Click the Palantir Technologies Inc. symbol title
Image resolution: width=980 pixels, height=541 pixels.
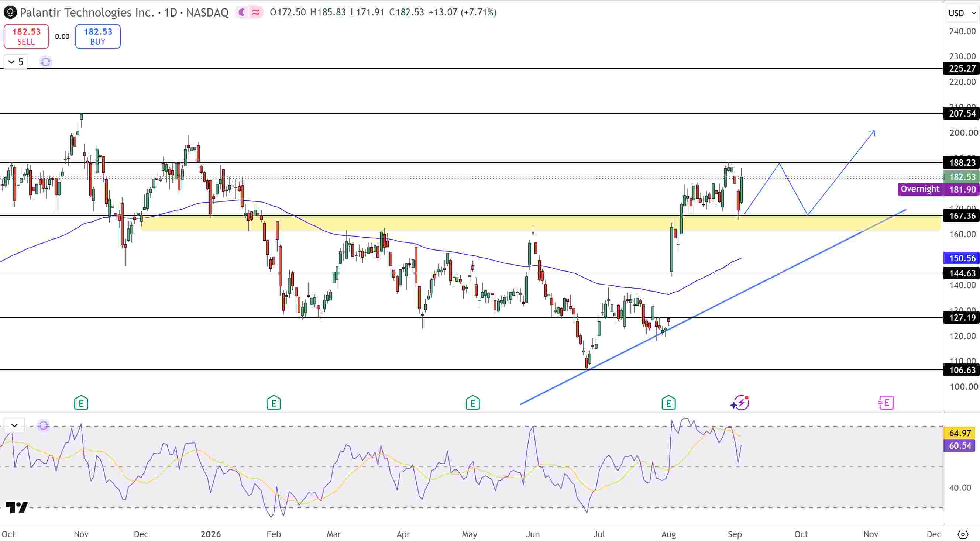click(x=87, y=13)
